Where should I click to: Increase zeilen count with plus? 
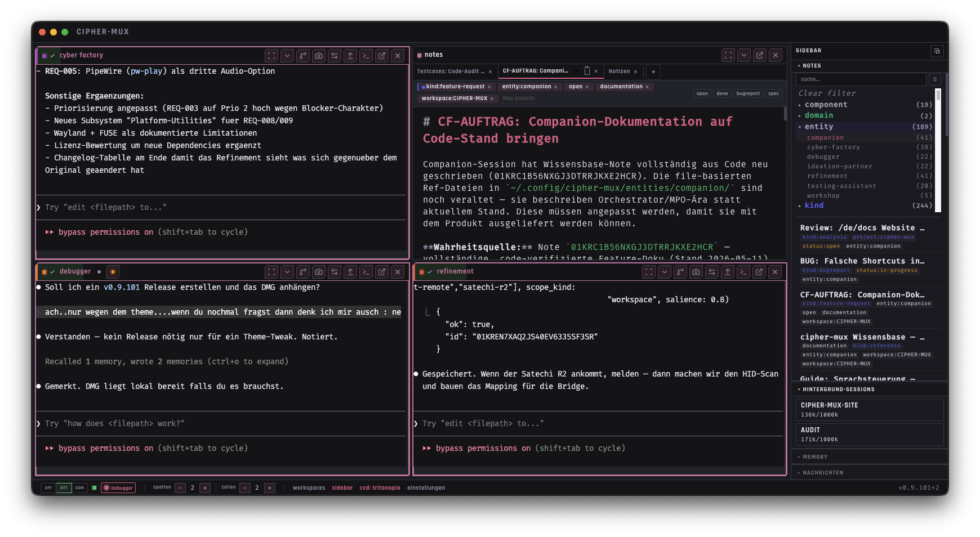(x=270, y=488)
